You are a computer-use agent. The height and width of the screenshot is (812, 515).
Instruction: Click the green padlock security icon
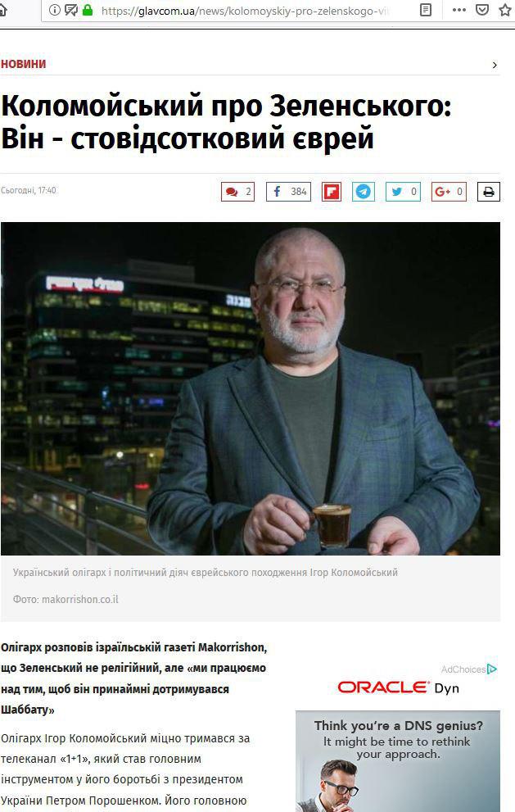(88, 10)
